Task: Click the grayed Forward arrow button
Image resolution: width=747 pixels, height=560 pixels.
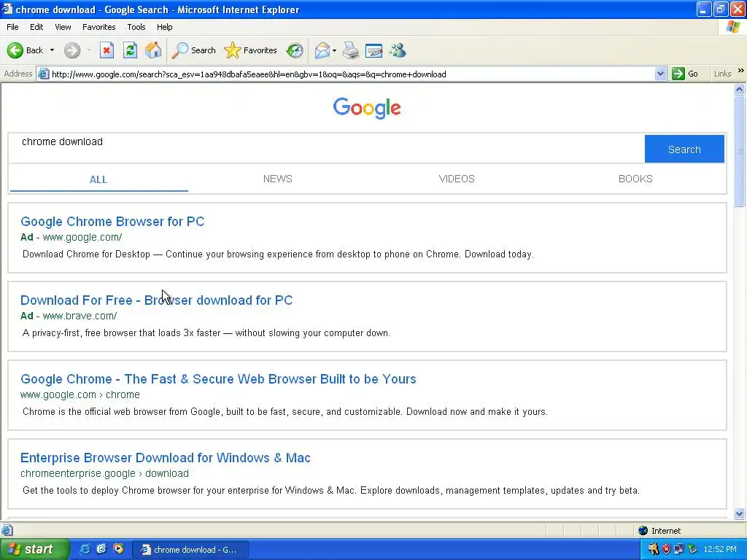Action: pos(72,50)
